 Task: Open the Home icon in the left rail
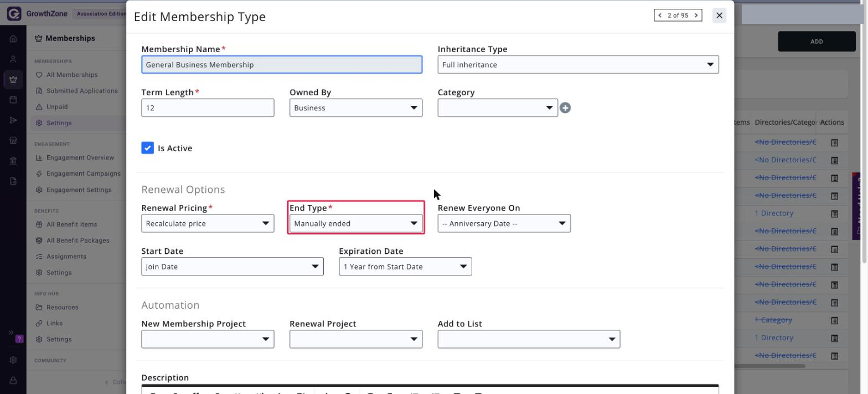click(13, 39)
